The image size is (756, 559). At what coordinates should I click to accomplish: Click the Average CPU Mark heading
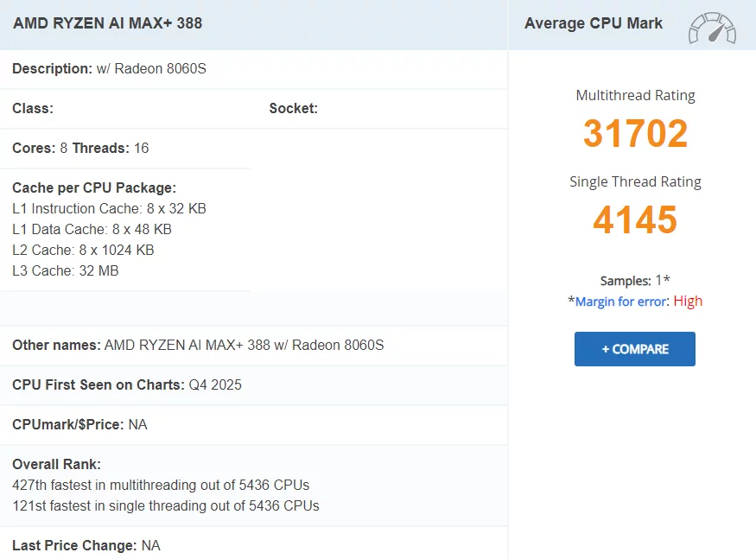pos(594,23)
